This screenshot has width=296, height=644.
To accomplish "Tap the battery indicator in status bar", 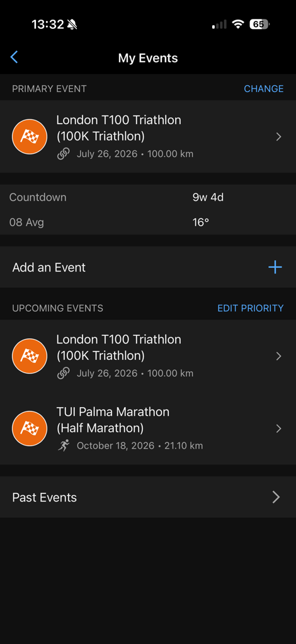I will [x=259, y=25].
